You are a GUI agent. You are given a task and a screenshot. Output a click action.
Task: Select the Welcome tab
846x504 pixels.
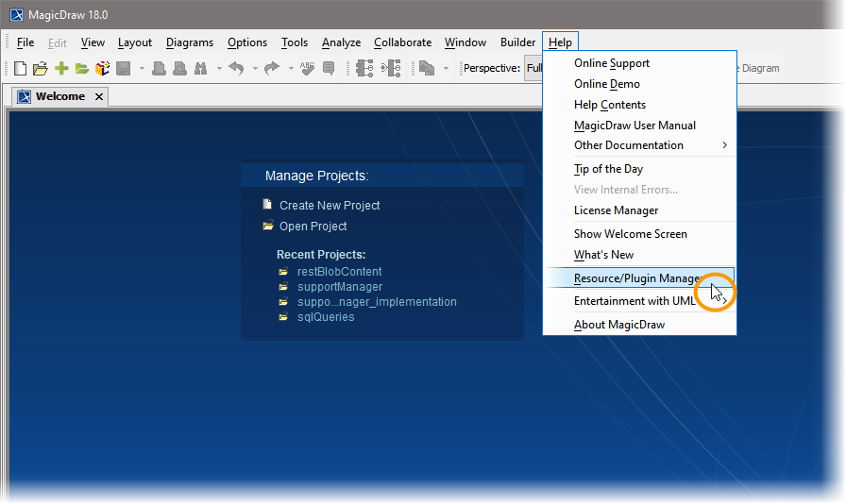[59, 96]
